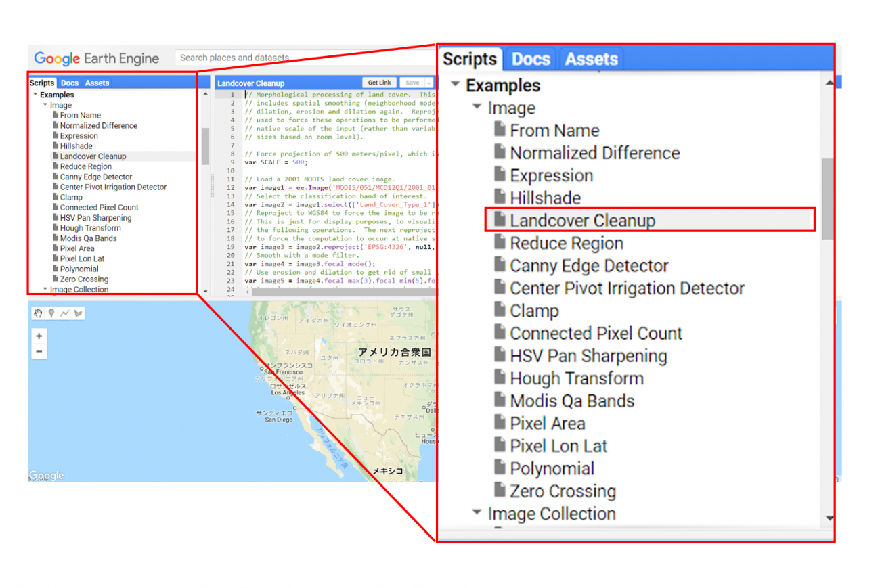The height and width of the screenshot is (588, 880).
Task: Click the scroll-down arrow in the enlarged inset
Action: (829, 518)
